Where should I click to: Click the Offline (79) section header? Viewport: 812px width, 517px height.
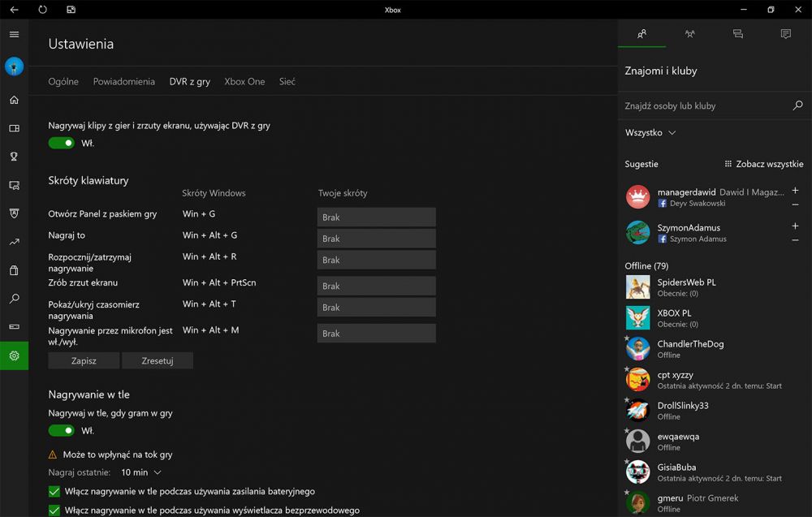pyautogui.click(x=646, y=266)
